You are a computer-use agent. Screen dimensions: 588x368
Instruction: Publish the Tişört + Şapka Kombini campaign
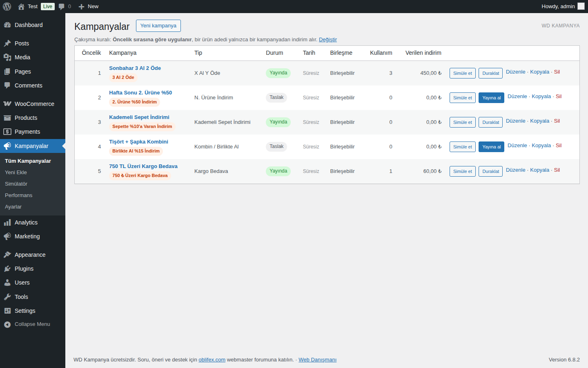(491, 147)
